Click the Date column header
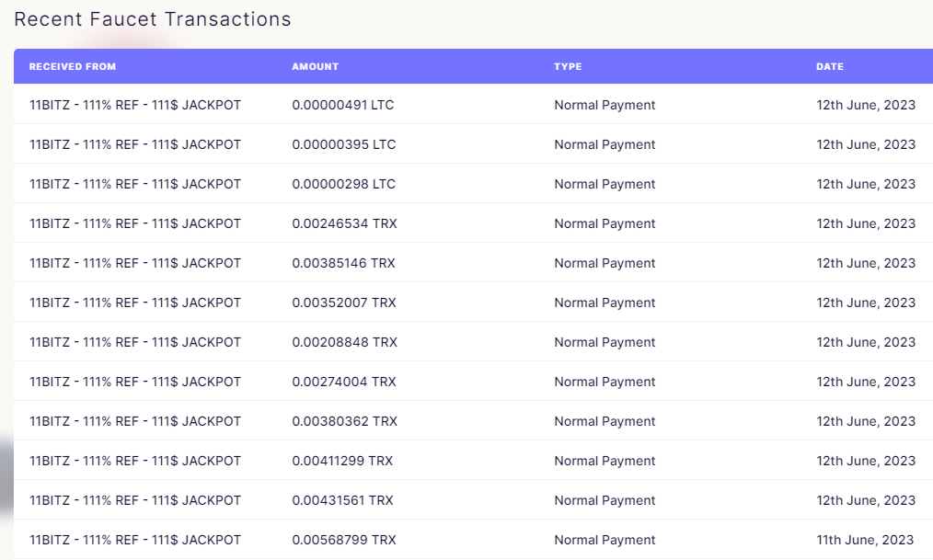 pyautogui.click(x=829, y=67)
